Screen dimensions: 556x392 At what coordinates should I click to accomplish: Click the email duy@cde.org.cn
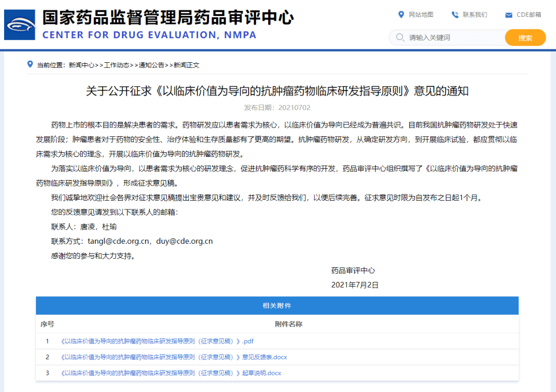[x=184, y=241]
